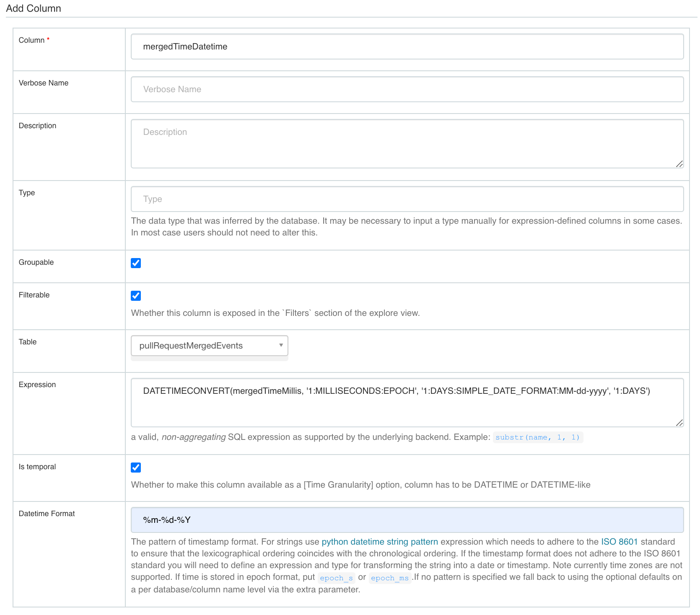Uncheck the Groupable checkbox
This screenshot has width=700, height=615.
click(x=136, y=263)
